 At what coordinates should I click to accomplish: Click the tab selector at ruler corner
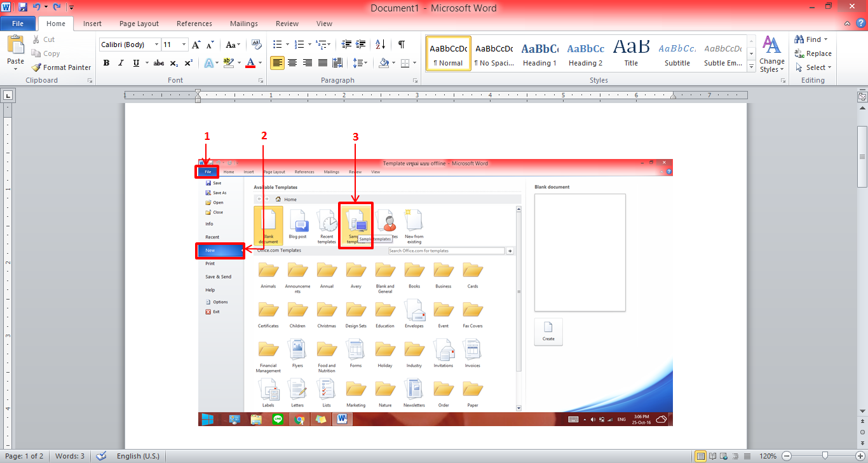pyautogui.click(x=8, y=96)
